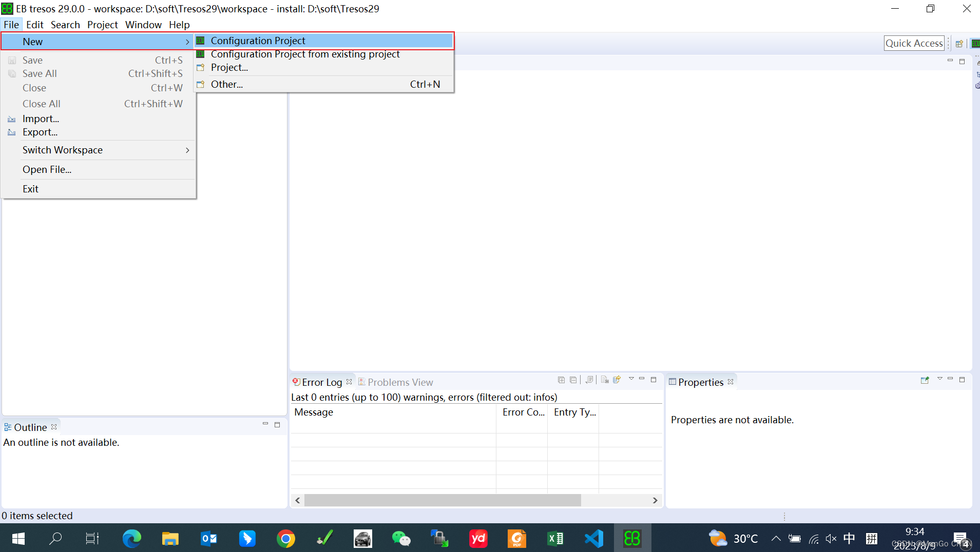Close the Error Log tab
The image size is (980, 552).
(x=349, y=382)
